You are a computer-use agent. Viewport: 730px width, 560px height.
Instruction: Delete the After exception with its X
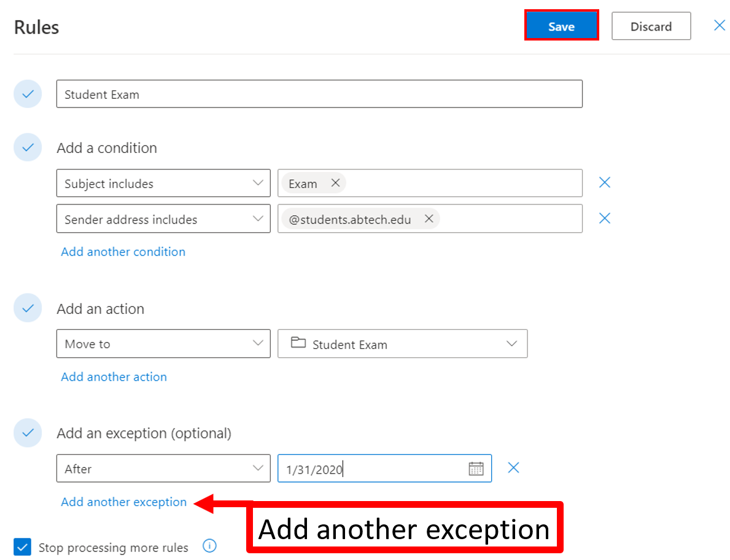pos(514,467)
